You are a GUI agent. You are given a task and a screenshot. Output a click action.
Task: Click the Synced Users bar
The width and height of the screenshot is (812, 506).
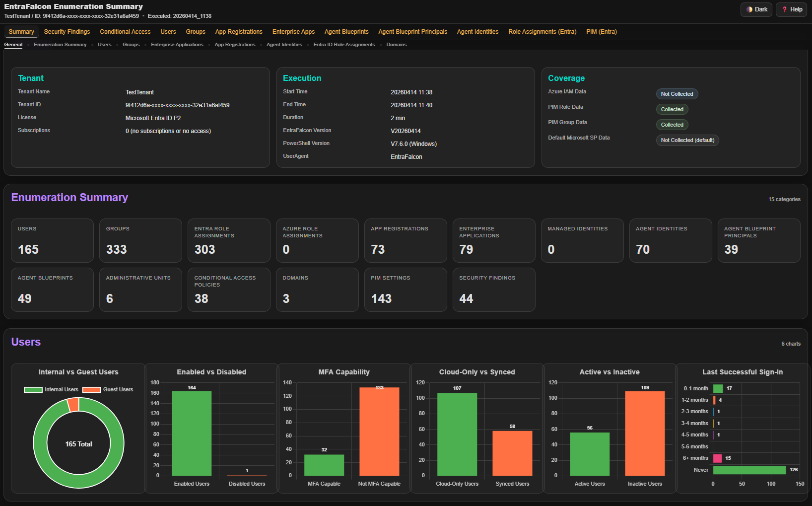[512, 453]
